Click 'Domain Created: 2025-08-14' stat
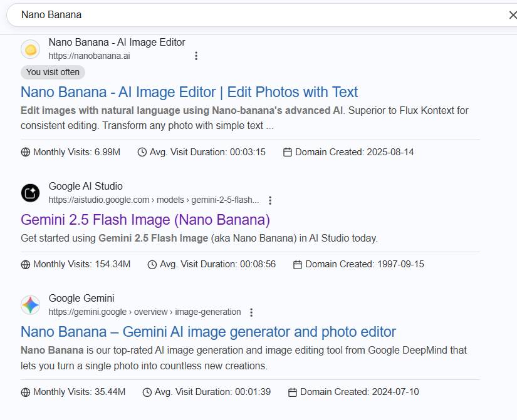The width and height of the screenshot is (517, 420). coord(348,152)
